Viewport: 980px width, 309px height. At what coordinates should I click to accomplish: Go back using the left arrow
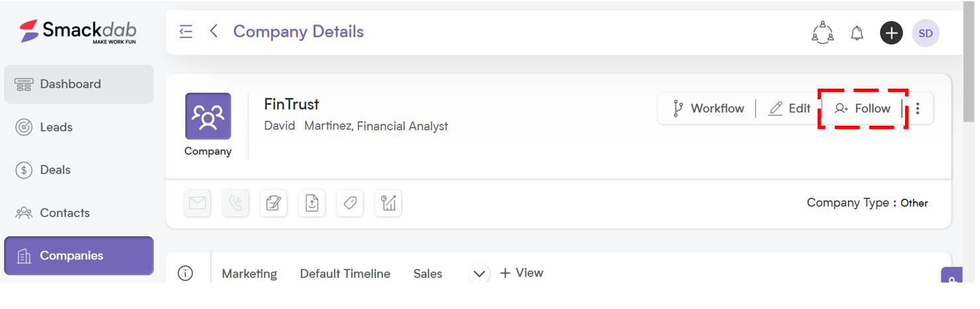pos(213,31)
